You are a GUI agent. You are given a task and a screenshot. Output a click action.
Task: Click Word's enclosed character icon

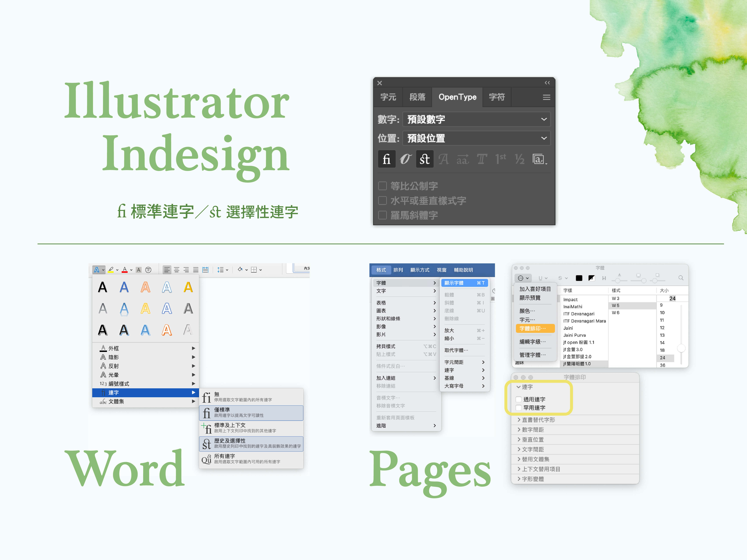148,270
